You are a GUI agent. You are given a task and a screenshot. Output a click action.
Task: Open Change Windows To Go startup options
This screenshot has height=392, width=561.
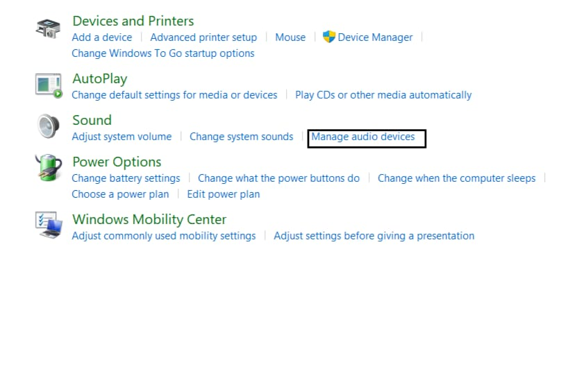(163, 53)
